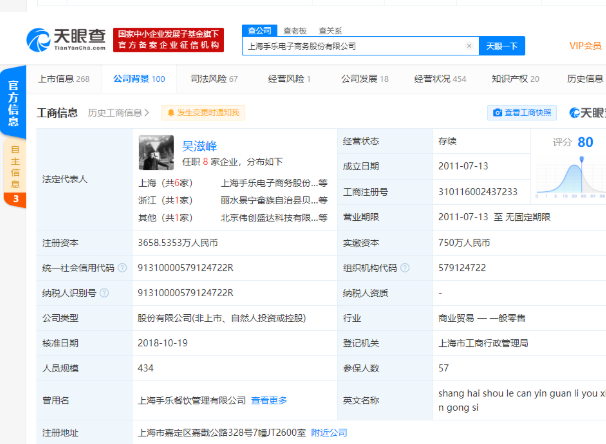Click the former name 上海手乐餐饮管理有限公司
The height and width of the screenshot is (444, 606).
tap(192, 400)
